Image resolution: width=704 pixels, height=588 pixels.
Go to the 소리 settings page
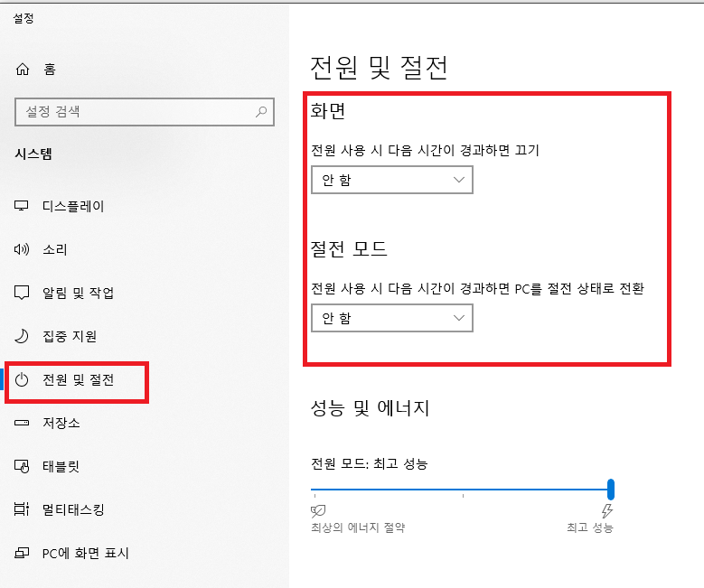coord(55,249)
